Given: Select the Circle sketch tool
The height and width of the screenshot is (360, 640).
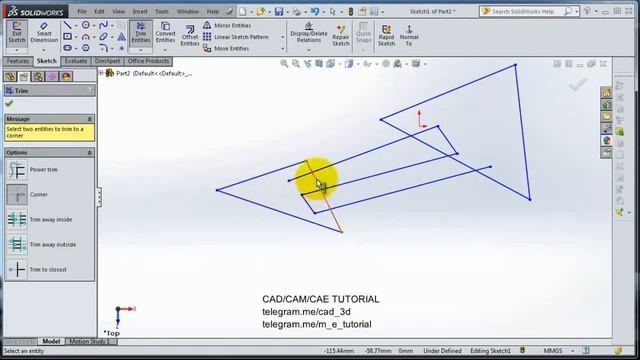Looking at the screenshot, I should [86, 25].
